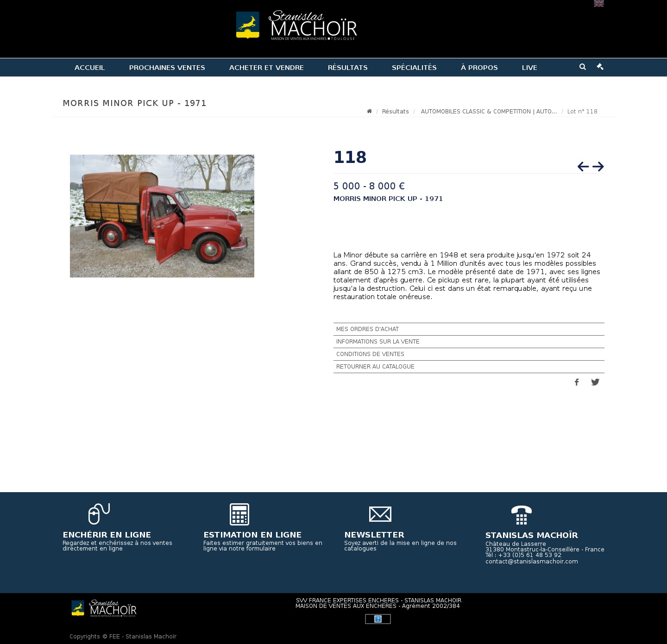Image resolution: width=667 pixels, height=644 pixels.
Task: Expand Informations sur la vente section
Action: pyautogui.click(x=469, y=342)
